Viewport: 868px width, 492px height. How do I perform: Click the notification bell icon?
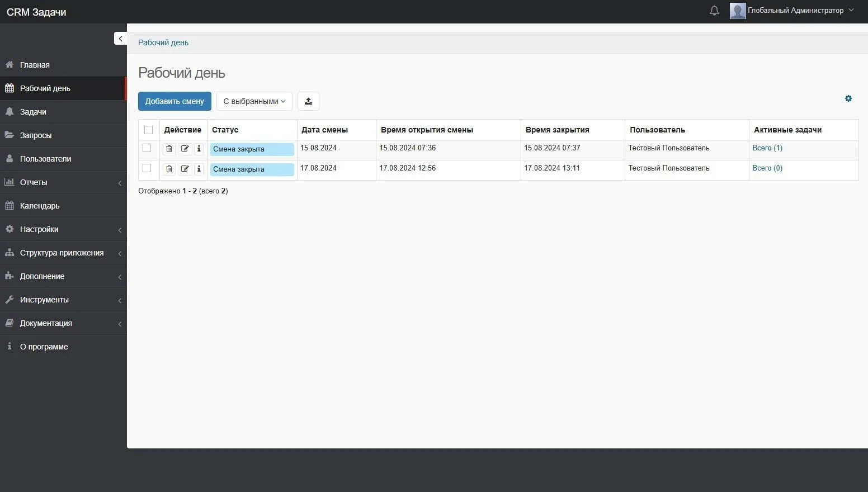tap(714, 11)
